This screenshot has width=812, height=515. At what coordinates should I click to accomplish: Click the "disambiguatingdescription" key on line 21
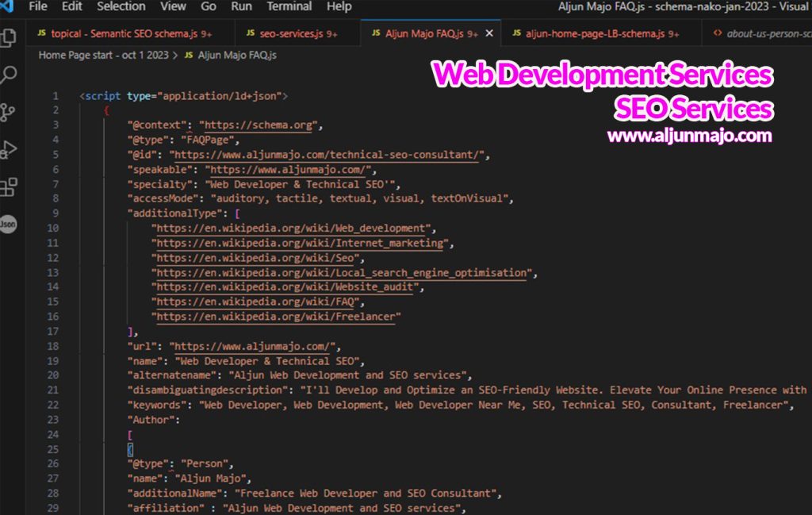point(207,390)
